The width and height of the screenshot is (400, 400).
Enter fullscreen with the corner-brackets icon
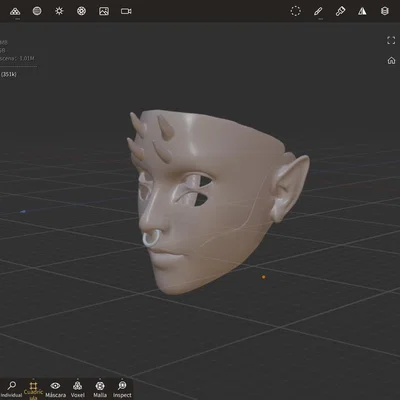(x=391, y=41)
